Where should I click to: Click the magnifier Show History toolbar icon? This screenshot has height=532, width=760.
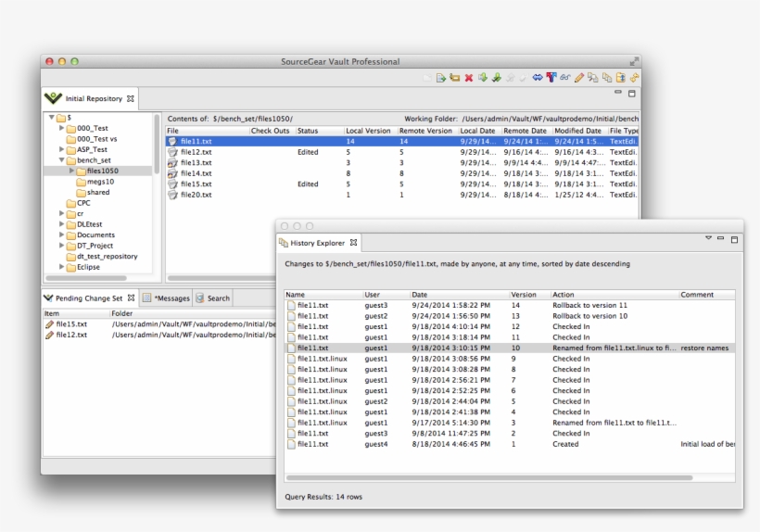click(x=593, y=78)
